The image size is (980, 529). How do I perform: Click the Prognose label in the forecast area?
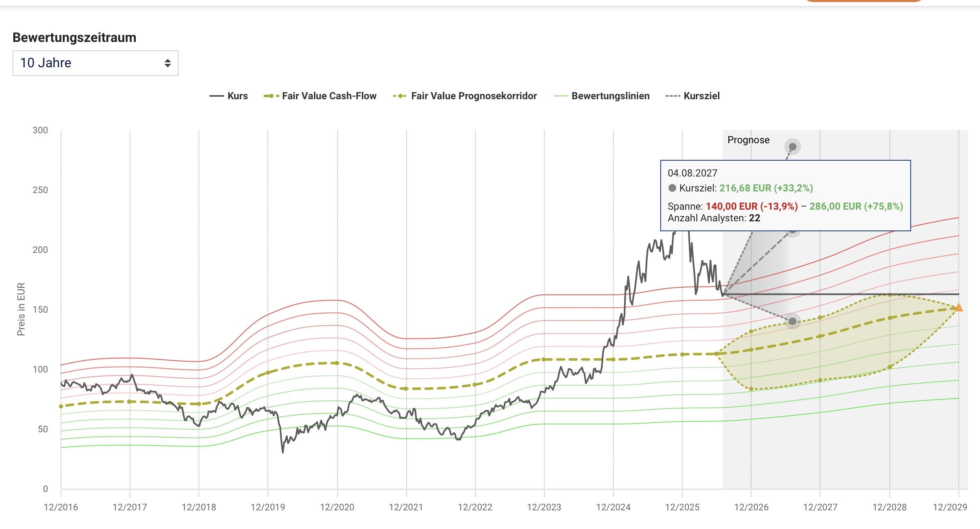748,140
